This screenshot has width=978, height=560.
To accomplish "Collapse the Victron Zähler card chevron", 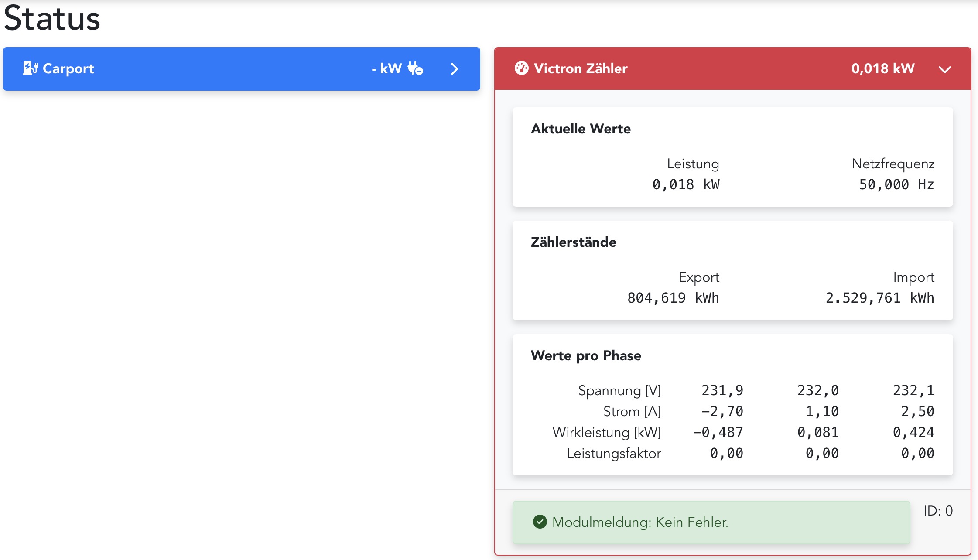I will pos(944,69).
